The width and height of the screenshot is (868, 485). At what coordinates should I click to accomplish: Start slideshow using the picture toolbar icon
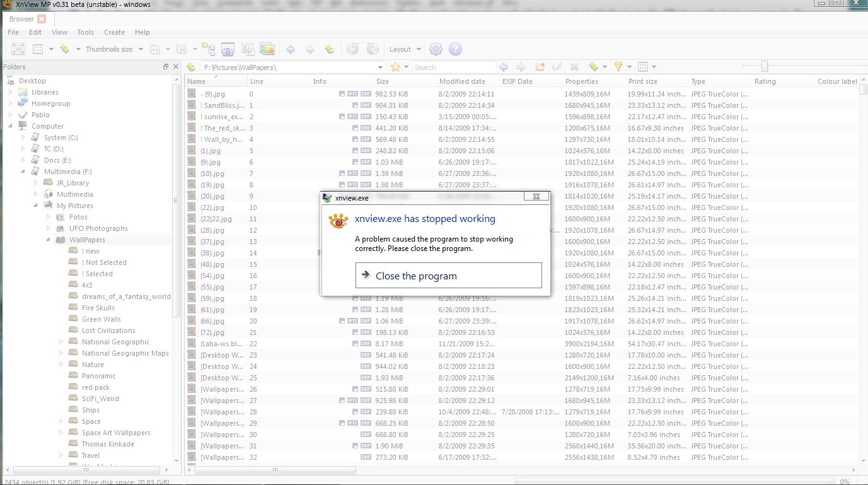click(267, 49)
